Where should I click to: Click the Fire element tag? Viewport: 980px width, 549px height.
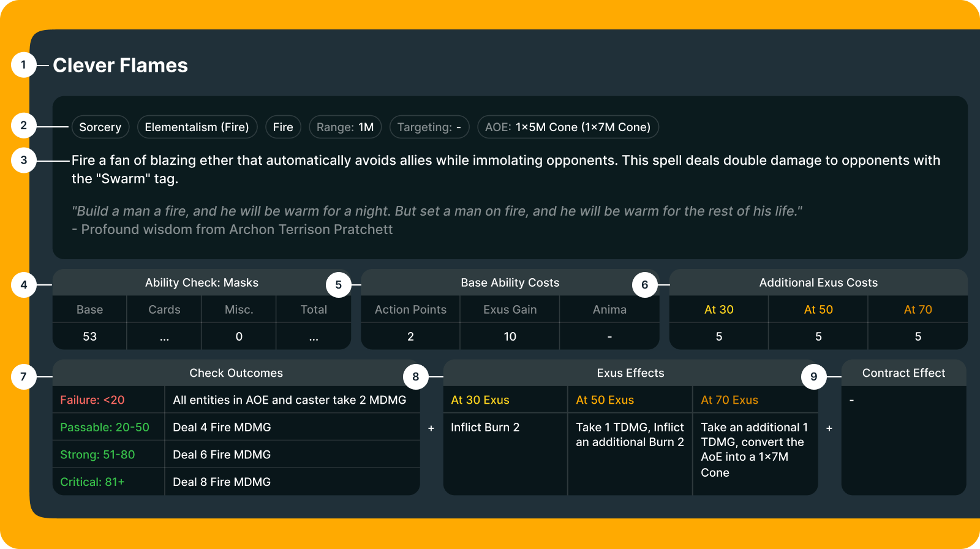pyautogui.click(x=283, y=127)
